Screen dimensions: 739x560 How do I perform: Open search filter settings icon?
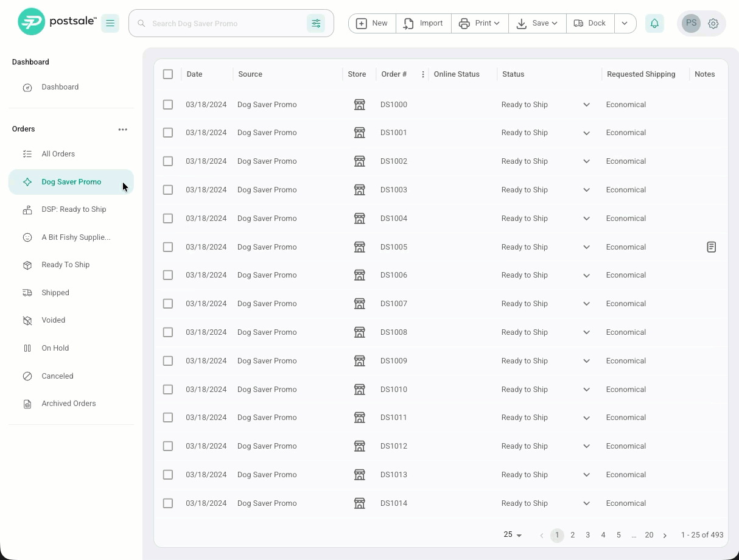coord(316,23)
